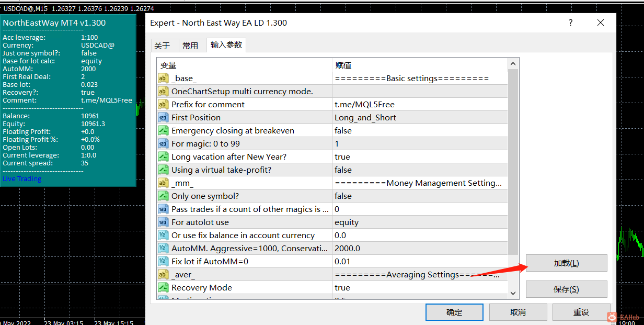Click NorthEastWay MT4 v1.300 panel title
This screenshot has width=644, height=325.
tap(54, 23)
